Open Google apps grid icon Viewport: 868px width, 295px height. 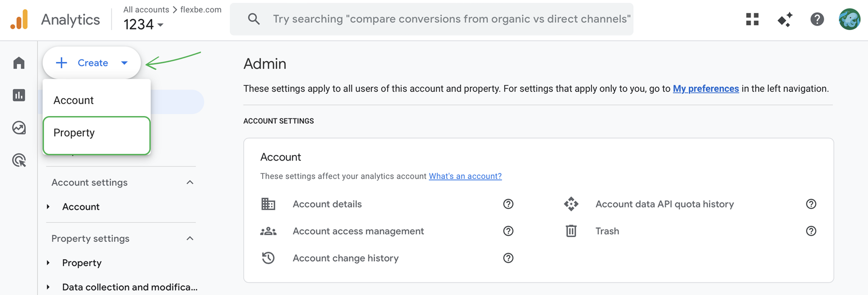[x=752, y=19]
